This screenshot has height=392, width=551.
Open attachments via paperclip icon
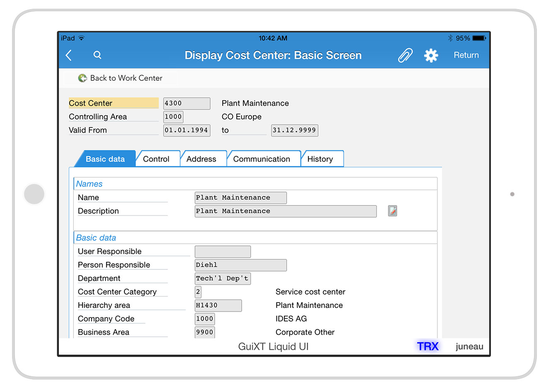[x=405, y=55]
